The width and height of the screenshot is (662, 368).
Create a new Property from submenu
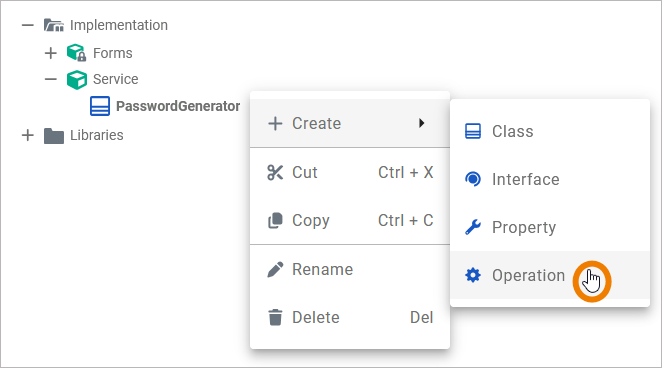click(550, 227)
